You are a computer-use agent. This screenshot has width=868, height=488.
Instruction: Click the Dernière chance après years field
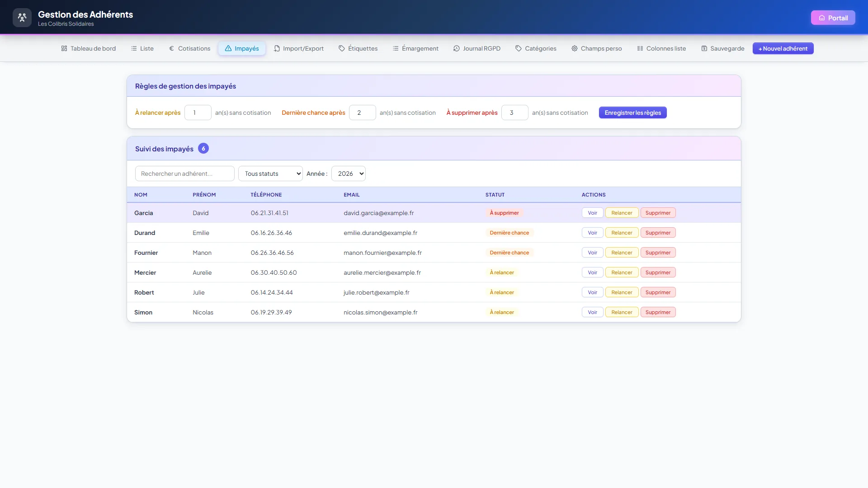(363, 113)
